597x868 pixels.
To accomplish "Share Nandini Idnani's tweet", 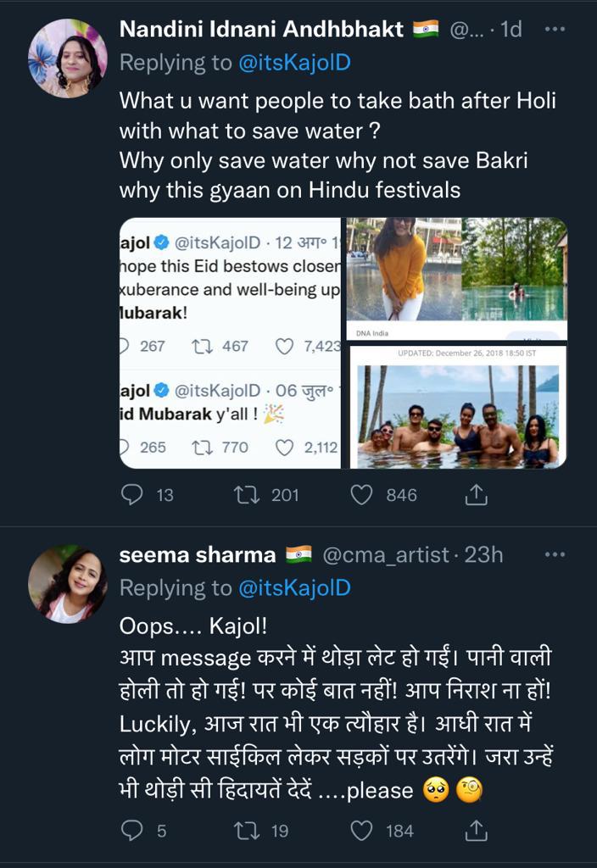I will 476,494.
